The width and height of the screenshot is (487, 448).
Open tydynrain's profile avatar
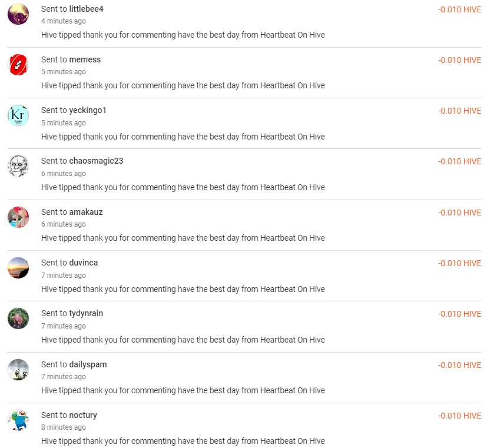pos(18,318)
